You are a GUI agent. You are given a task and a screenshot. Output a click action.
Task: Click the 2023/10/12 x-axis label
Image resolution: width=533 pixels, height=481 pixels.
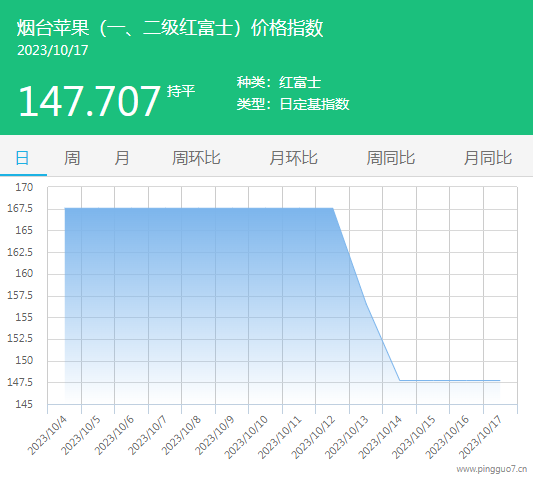[x=313, y=437]
